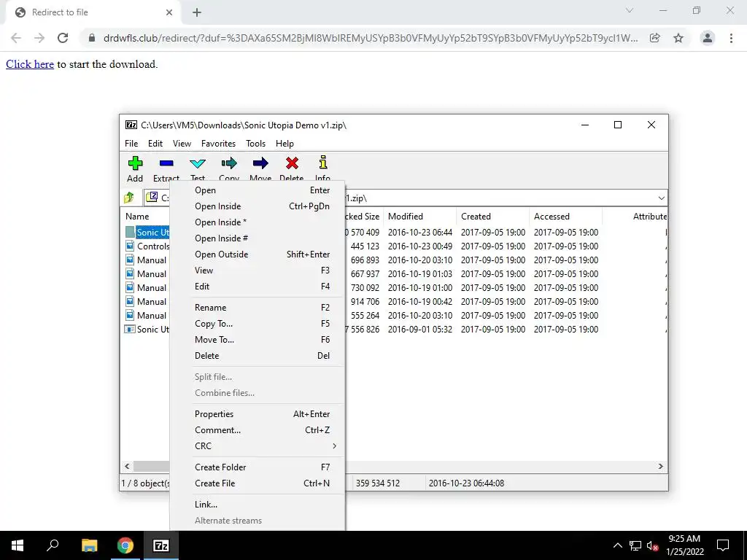Choose Create File
The height and width of the screenshot is (560, 747).
click(258, 483)
